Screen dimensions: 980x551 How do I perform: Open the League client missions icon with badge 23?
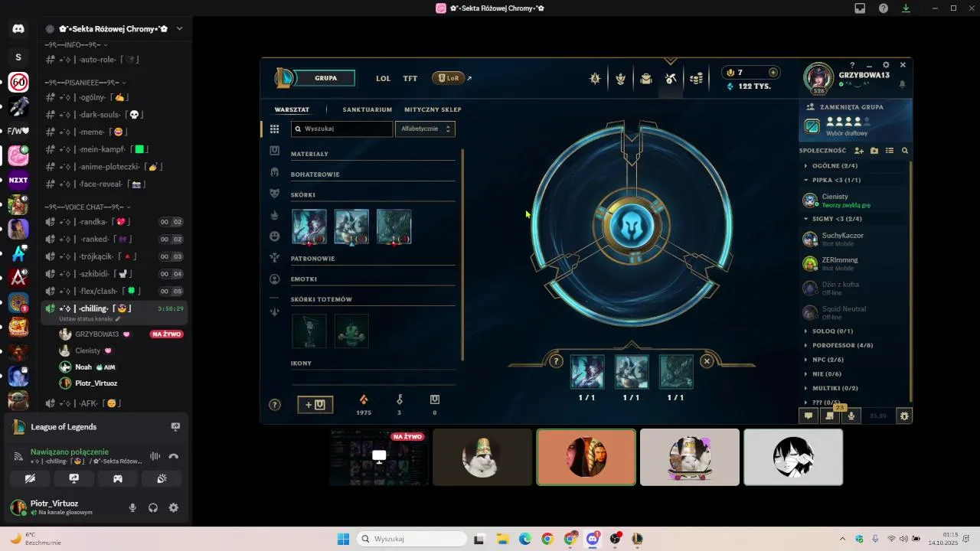(830, 416)
